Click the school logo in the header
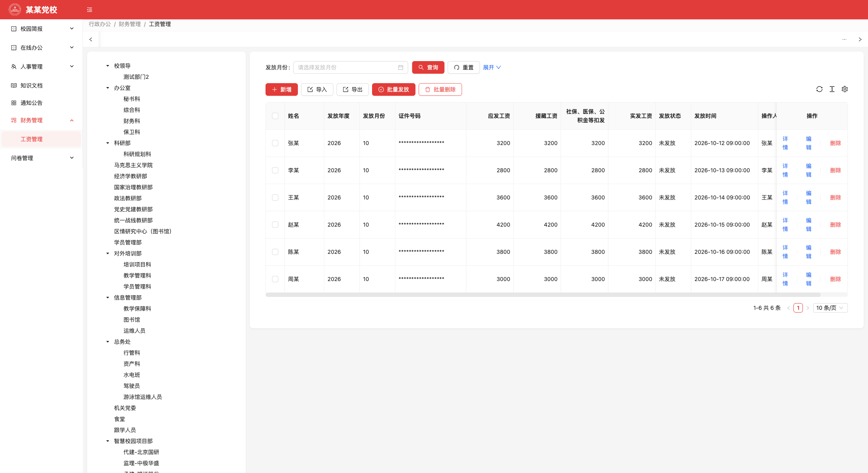 pos(15,9)
